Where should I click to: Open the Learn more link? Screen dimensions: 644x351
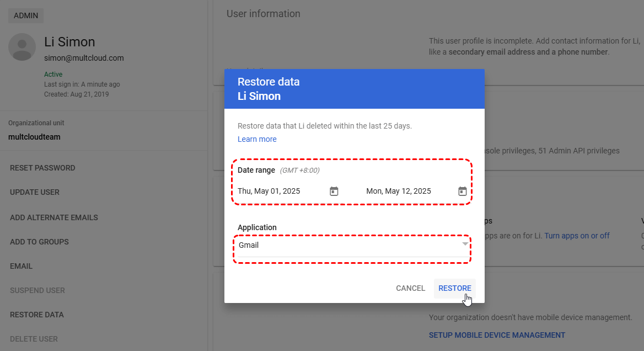[x=257, y=139]
